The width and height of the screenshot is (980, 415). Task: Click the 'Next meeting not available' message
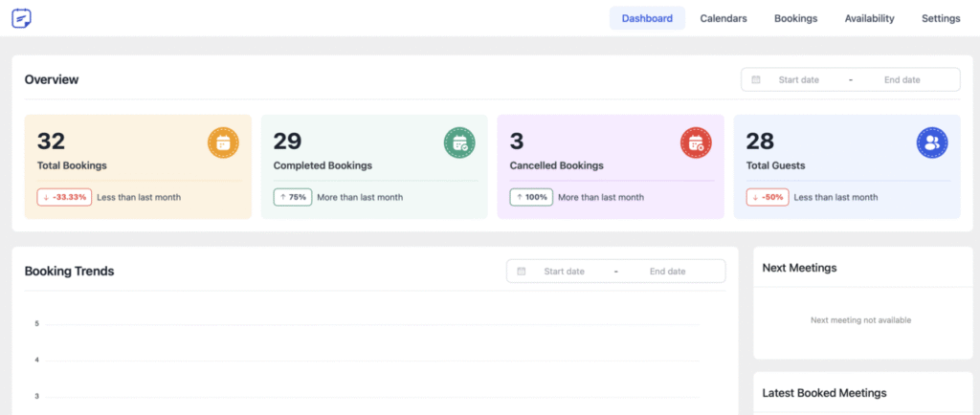coord(860,320)
